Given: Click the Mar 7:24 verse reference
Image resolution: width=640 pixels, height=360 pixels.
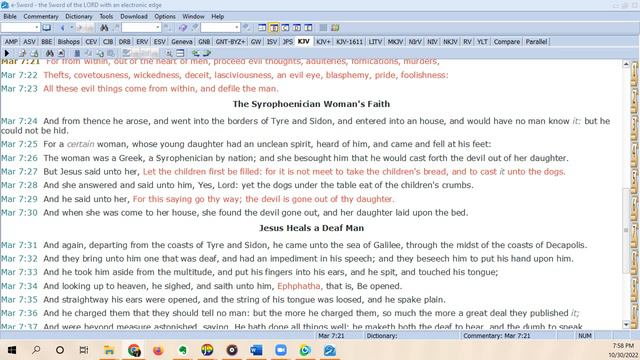Looking at the screenshot, I should click(19, 121).
